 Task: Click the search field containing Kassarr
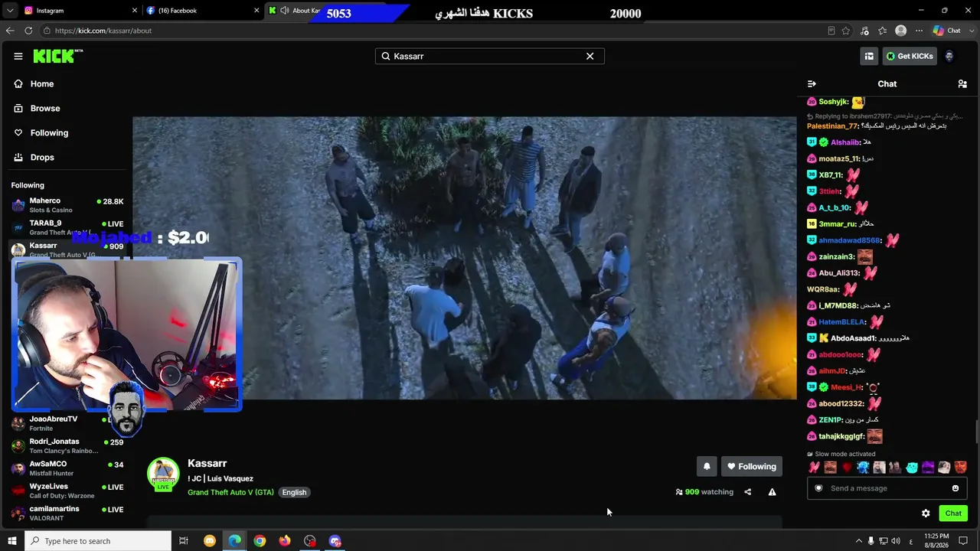pos(489,56)
